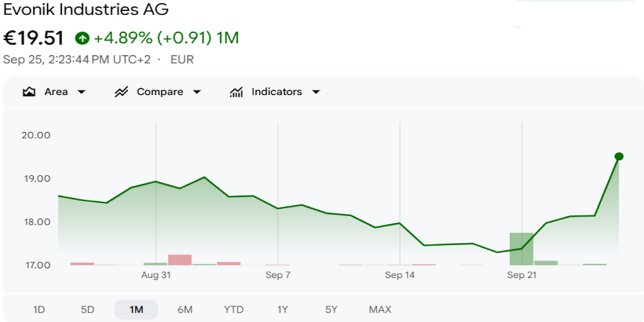The width and height of the screenshot is (644, 322).
Task: Click the tall red volume bar after Aug 31
Action: [180, 260]
